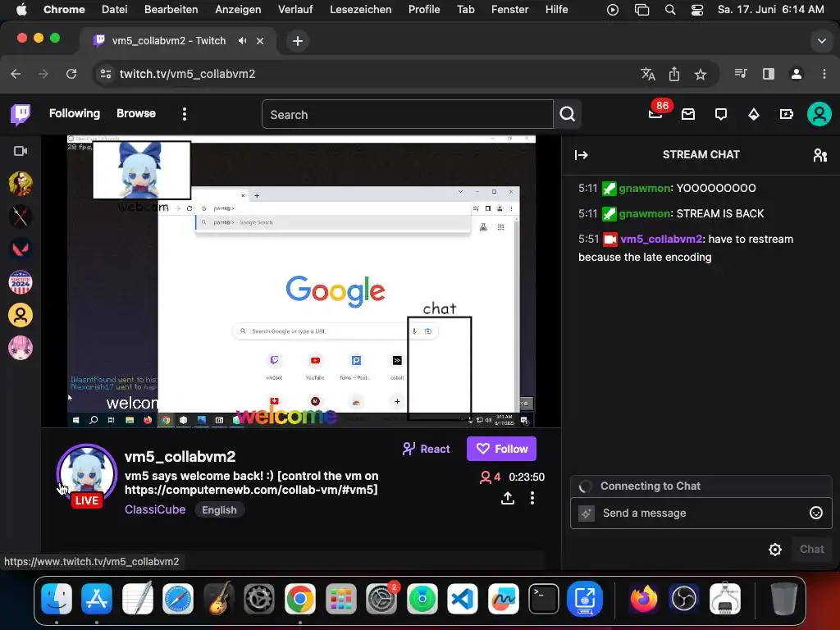This screenshot has height=630, width=840.
Task: Open the Twitch home logo
Action: 21,114
